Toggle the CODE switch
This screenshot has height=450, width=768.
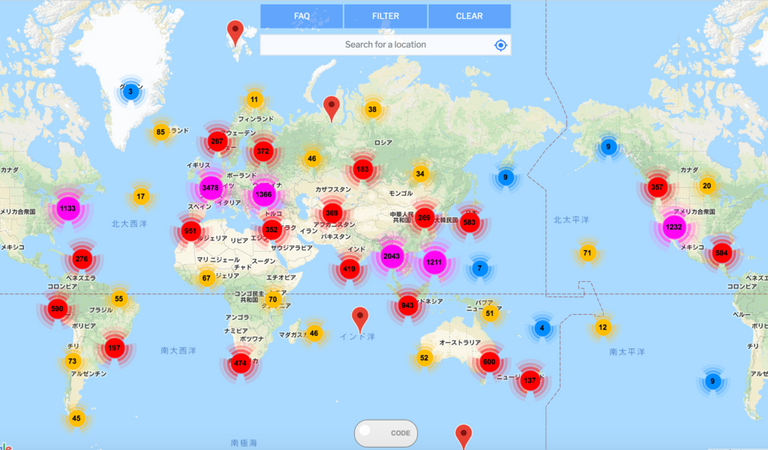pos(386,433)
